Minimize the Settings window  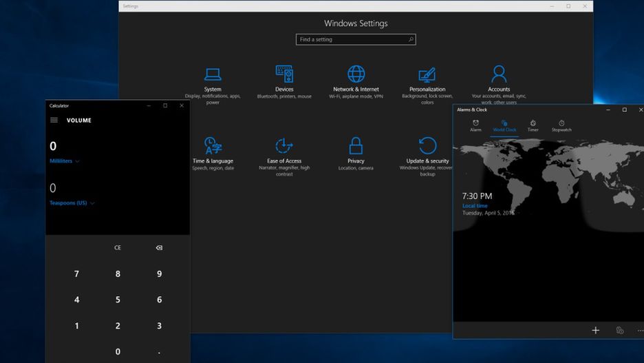coord(552,6)
